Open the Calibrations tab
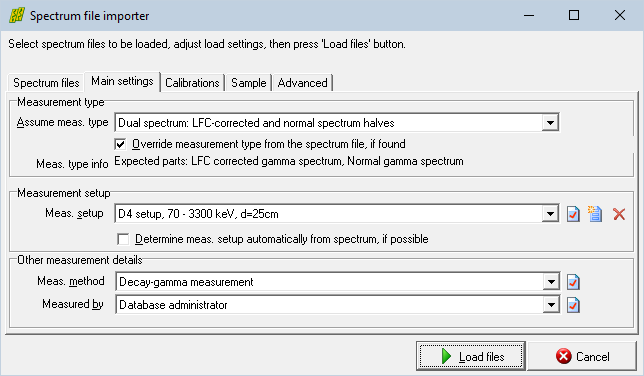The height and width of the screenshot is (376, 644). (x=192, y=83)
